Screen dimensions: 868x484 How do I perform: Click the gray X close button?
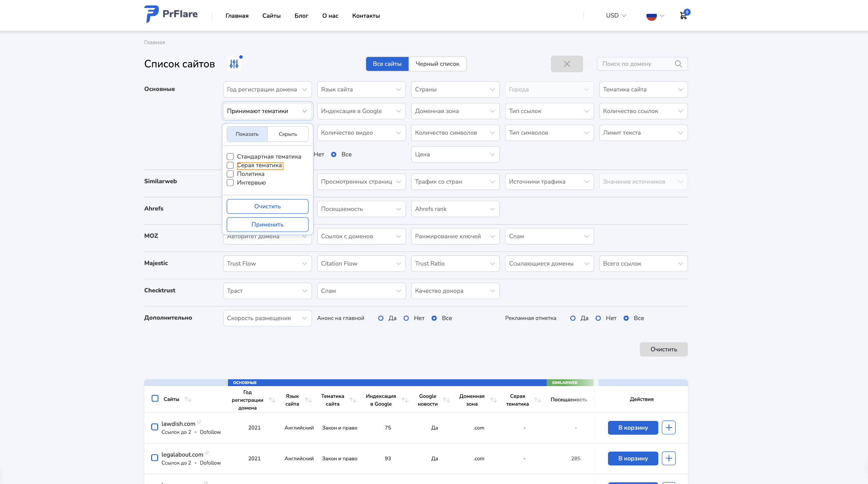567,64
